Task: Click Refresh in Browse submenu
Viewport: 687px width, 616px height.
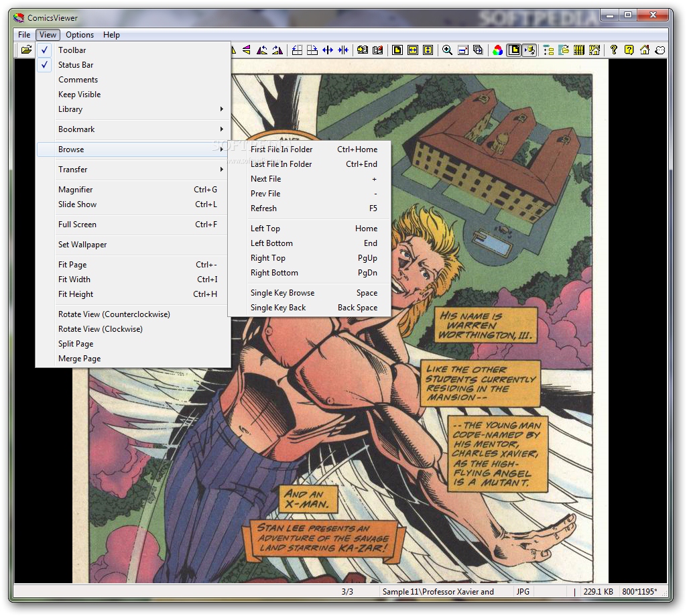Action: coord(310,208)
